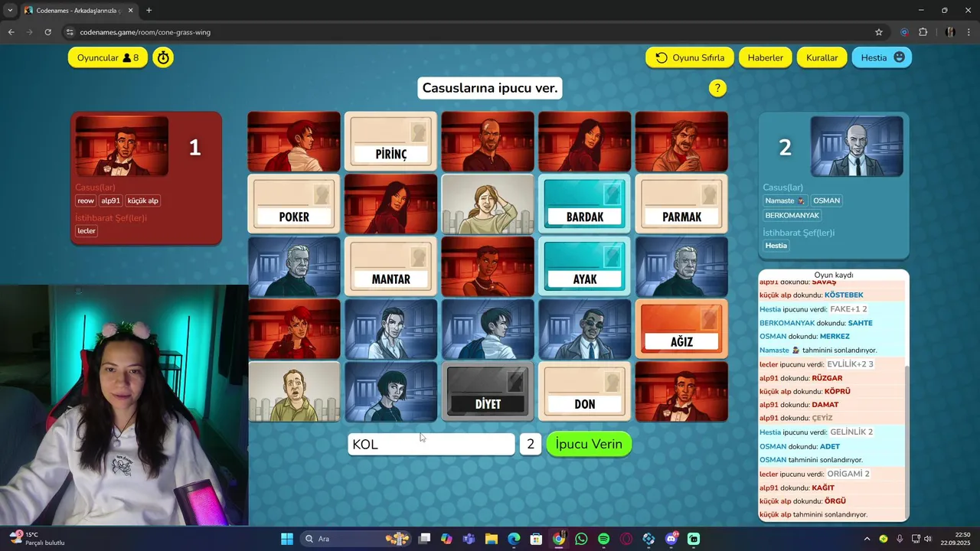Open the Chrome three-dot menu
980x551 pixels.
pos(969,32)
